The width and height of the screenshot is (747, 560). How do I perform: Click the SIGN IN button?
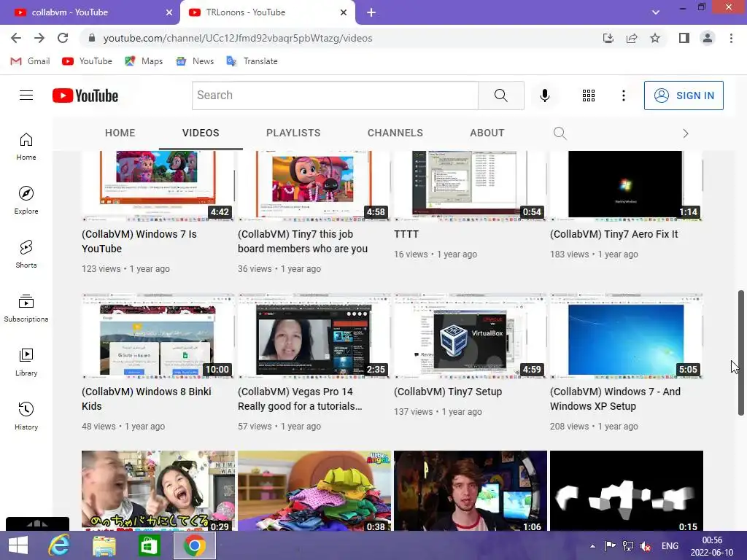[x=684, y=96]
